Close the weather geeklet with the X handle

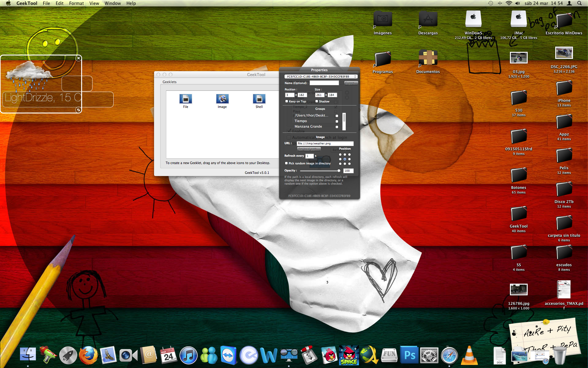[x=78, y=58]
